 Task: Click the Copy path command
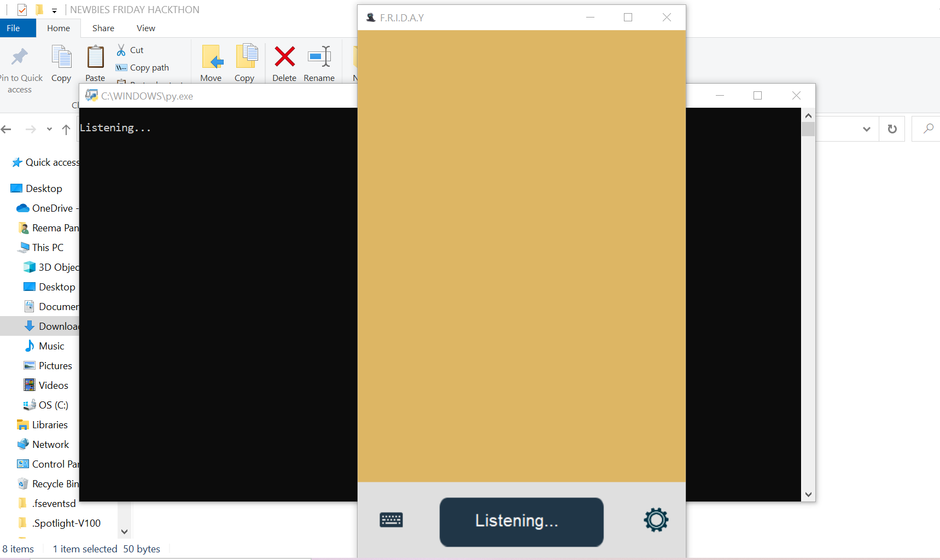[x=142, y=68]
